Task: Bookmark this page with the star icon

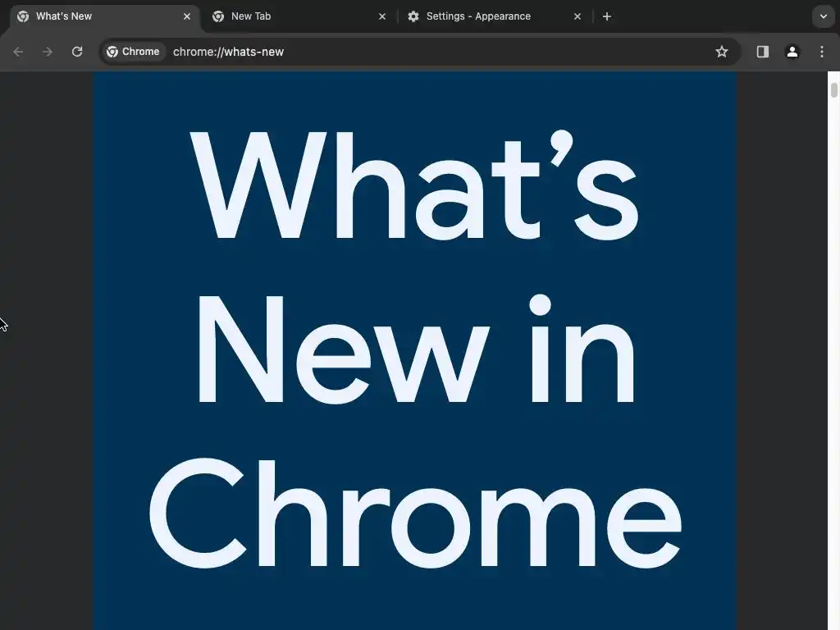Action: coord(722,52)
